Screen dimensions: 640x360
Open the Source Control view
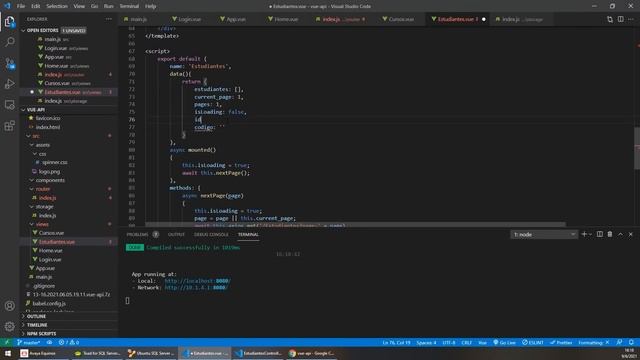(x=10, y=63)
